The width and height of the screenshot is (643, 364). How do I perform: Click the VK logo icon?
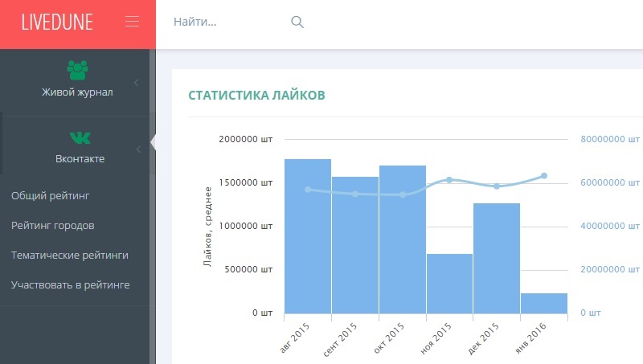tap(80, 137)
